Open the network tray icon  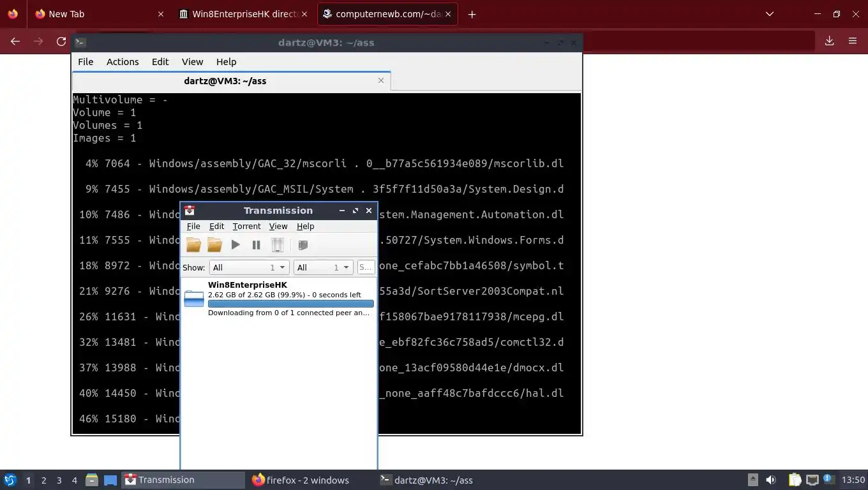[812, 480]
